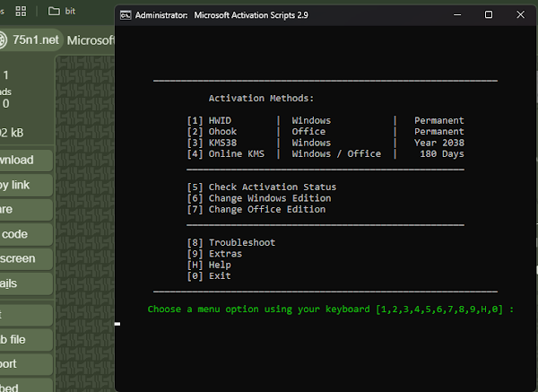538x392 pixels.
Task: Click the details button in sidebar
Action: pyautogui.click(x=26, y=283)
